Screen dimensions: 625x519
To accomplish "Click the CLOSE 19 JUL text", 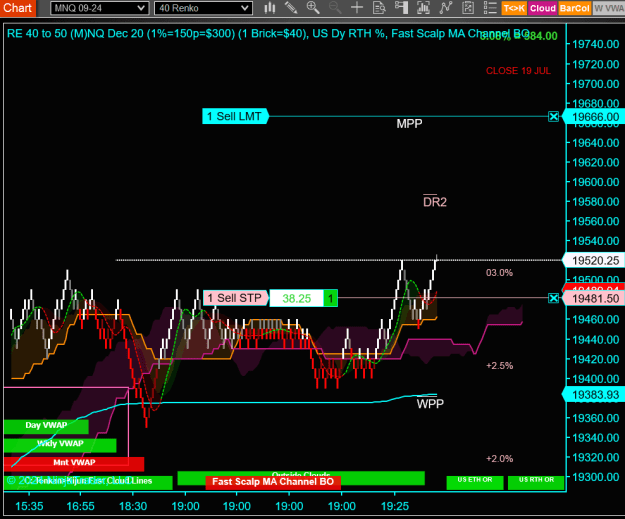I will click(x=518, y=71).
